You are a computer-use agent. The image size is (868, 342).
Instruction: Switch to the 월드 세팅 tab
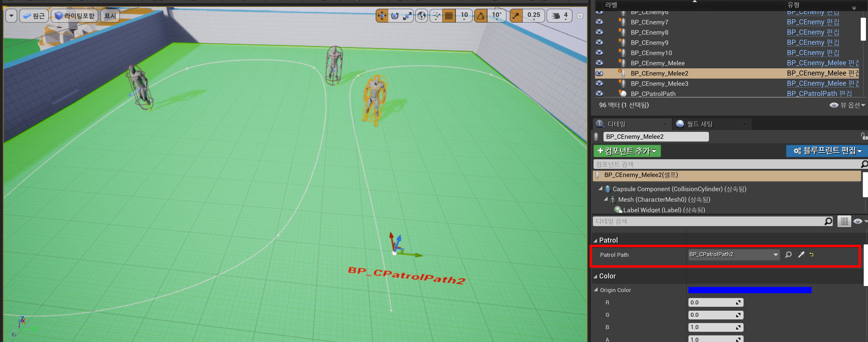point(700,124)
